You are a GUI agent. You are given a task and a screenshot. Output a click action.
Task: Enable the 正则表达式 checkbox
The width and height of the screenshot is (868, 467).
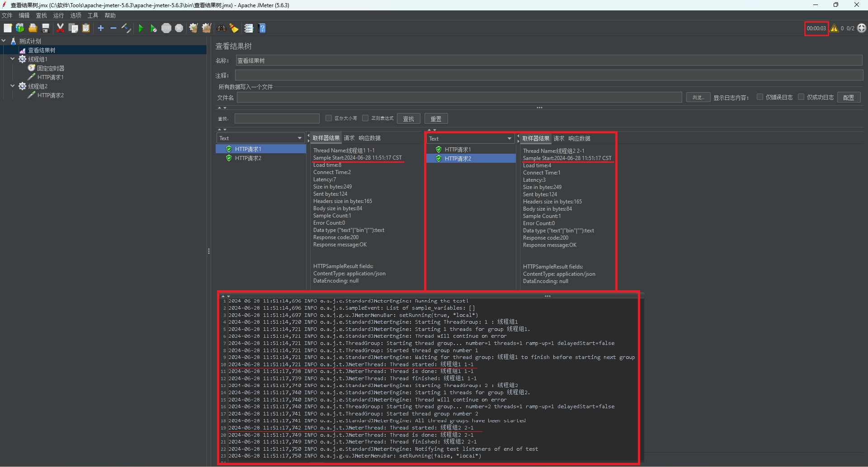(x=365, y=118)
